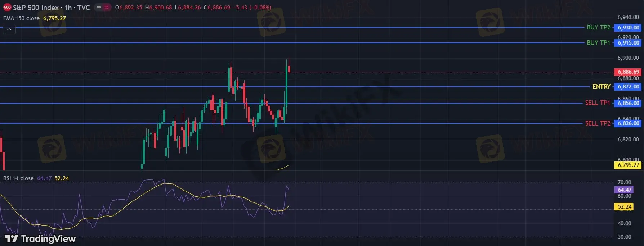Click the 6,900.00 price axis label
Screen dimensions: 644x246
click(628, 58)
